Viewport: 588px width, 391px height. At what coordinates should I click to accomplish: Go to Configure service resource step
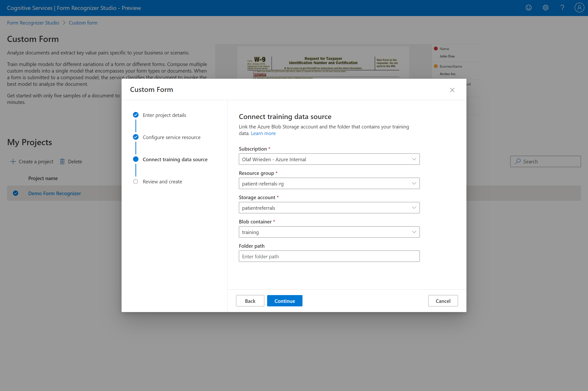coord(171,137)
